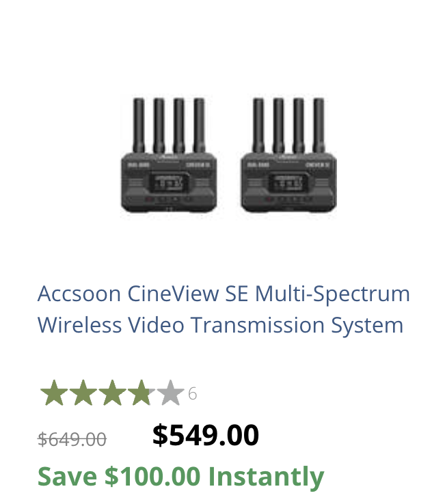This screenshot has height=504, width=432.
Task: Open the 6 reviews count
Action: click(192, 393)
